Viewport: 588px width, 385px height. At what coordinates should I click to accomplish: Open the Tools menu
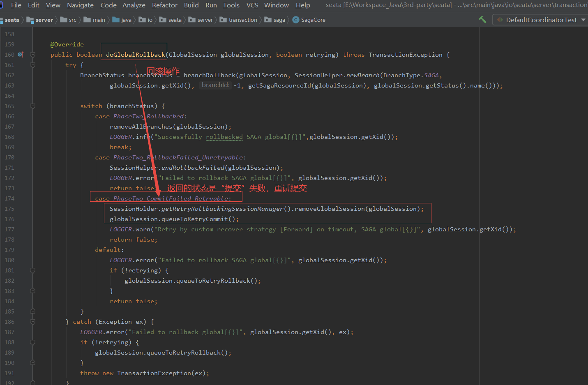(x=231, y=5)
